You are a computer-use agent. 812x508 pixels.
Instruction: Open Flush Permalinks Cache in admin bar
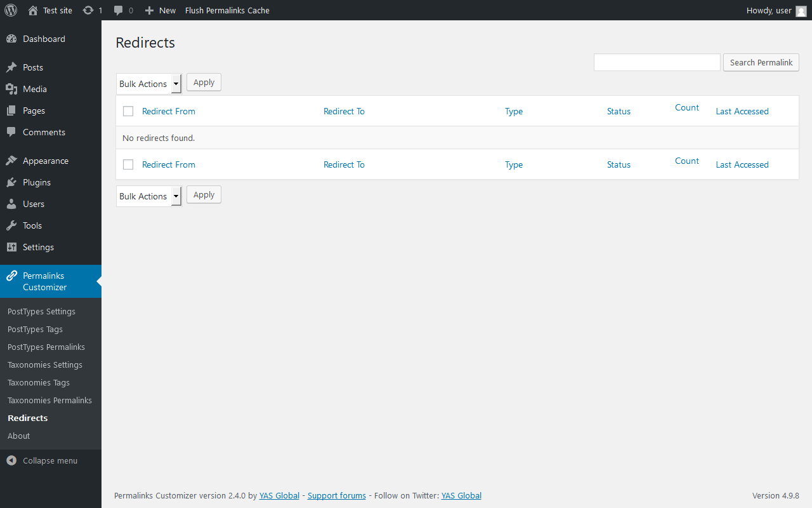click(x=227, y=10)
